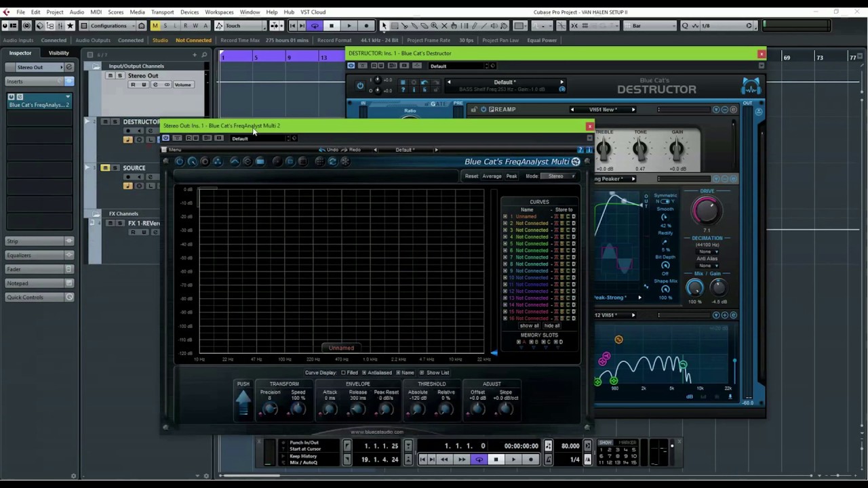Screen dimensions: 868x488
Task: Toggle the Show List checkbox
Action: [421, 373]
